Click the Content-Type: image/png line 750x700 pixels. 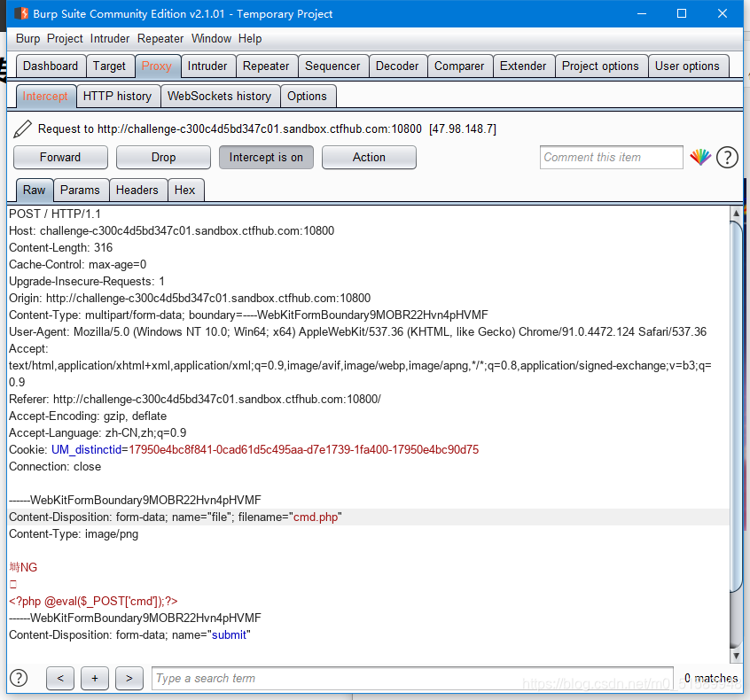pos(74,533)
